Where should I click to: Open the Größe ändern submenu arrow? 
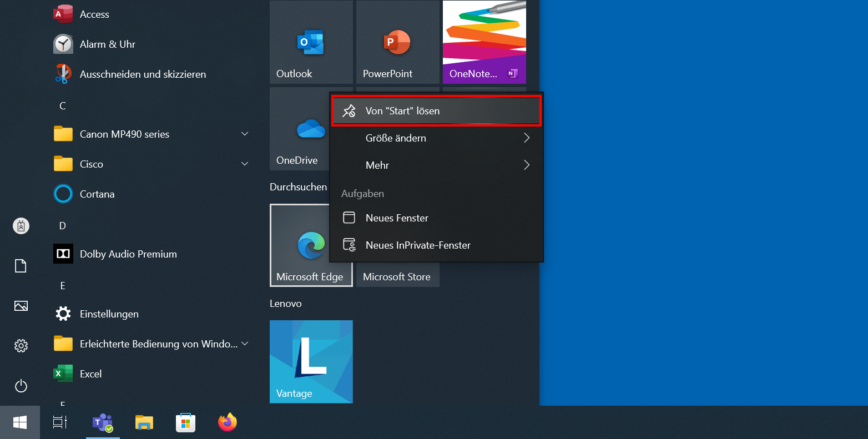click(x=527, y=138)
